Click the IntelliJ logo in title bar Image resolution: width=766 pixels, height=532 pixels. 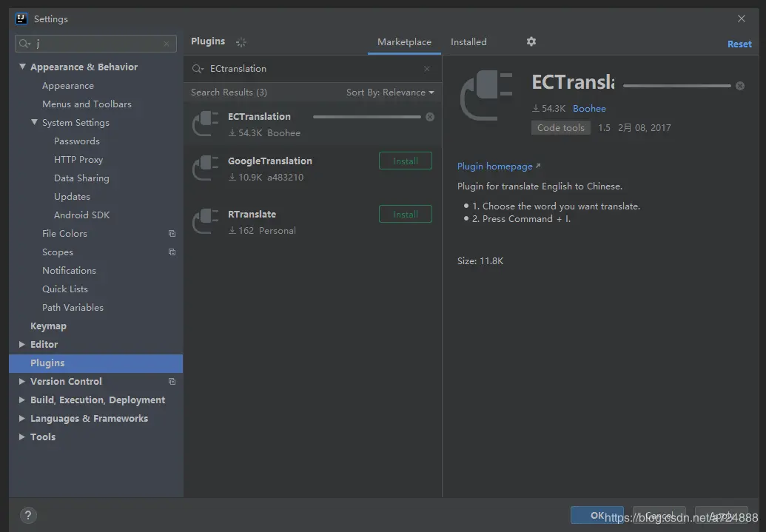click(x=21, y=18)
